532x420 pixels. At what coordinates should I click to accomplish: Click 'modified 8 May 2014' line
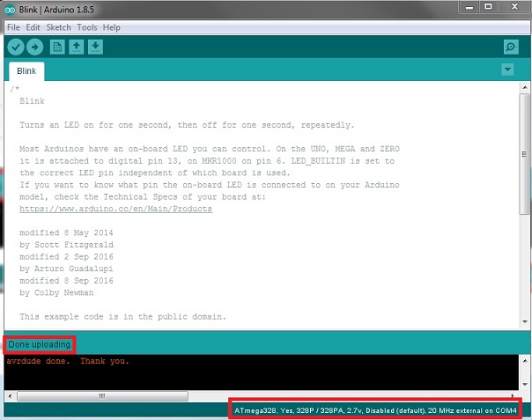[x=66, y=232]
